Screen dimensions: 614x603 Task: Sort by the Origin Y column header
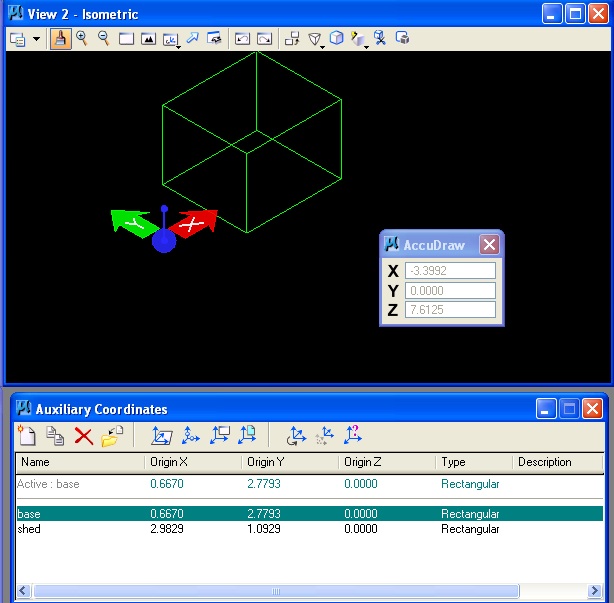coord(290,462)
